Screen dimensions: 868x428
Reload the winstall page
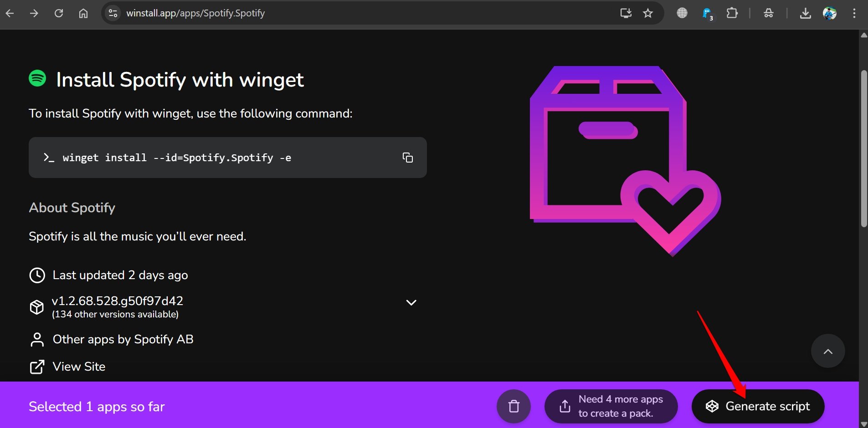59,13
